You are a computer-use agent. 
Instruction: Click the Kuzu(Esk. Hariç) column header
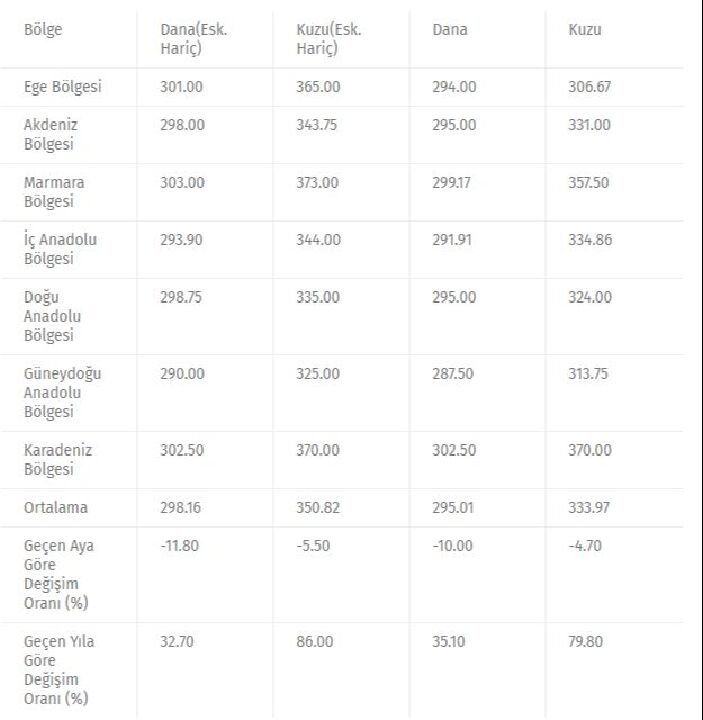click(329, 39)
